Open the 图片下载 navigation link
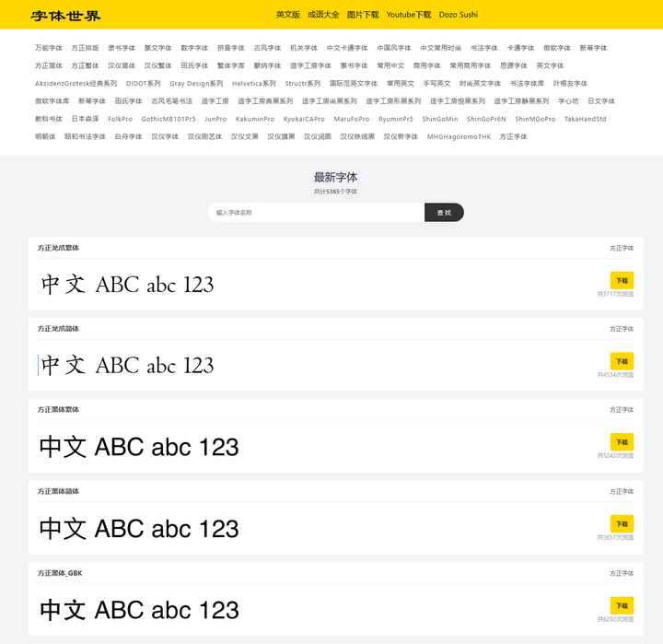 pyautogui.click(x=363, y=15)
